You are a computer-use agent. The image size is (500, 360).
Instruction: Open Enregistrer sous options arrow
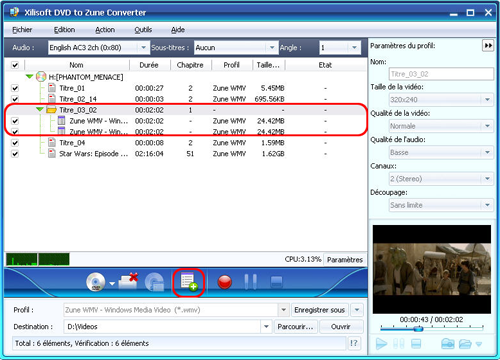click(x=357, y=310)
